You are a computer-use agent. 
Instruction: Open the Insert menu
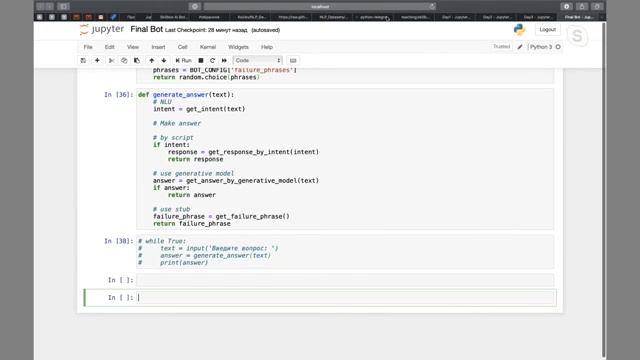click(158, 47)
